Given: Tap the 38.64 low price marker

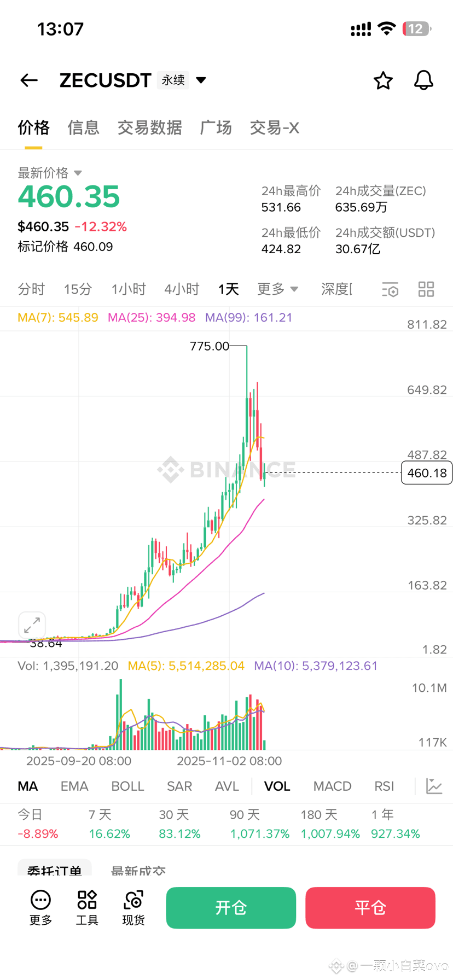Looking at the screenshot, I should coord(46,644).
